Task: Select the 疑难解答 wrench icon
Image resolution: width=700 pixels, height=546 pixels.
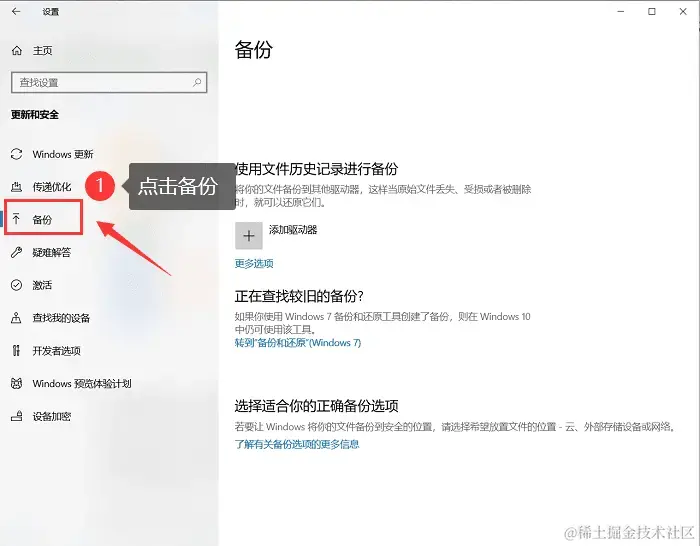Action: (x=17, y=252)
